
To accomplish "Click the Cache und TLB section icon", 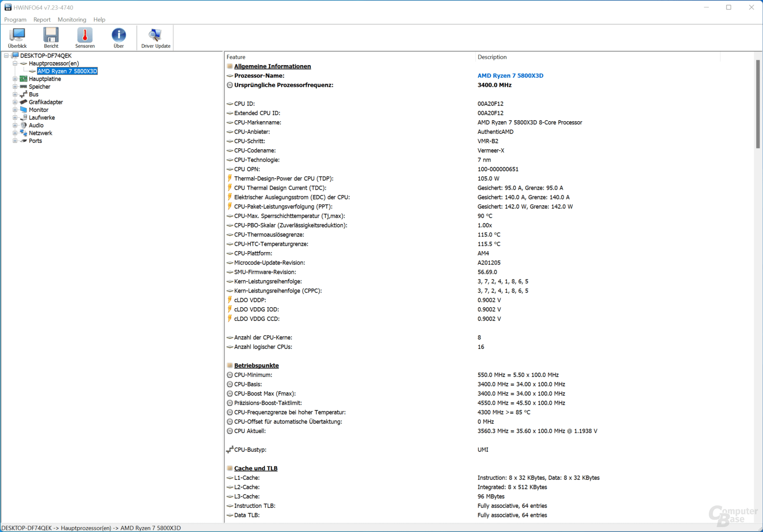I will click(x=230, y=468).
